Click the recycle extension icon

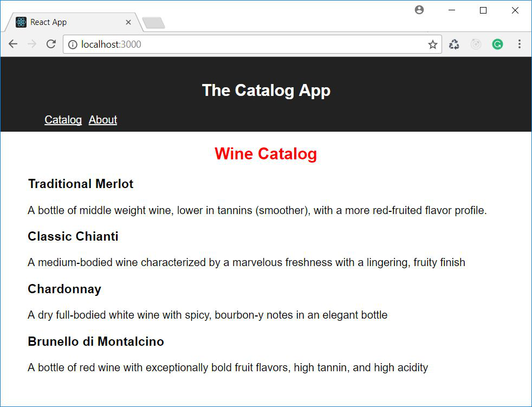click(x=454, y=44)
